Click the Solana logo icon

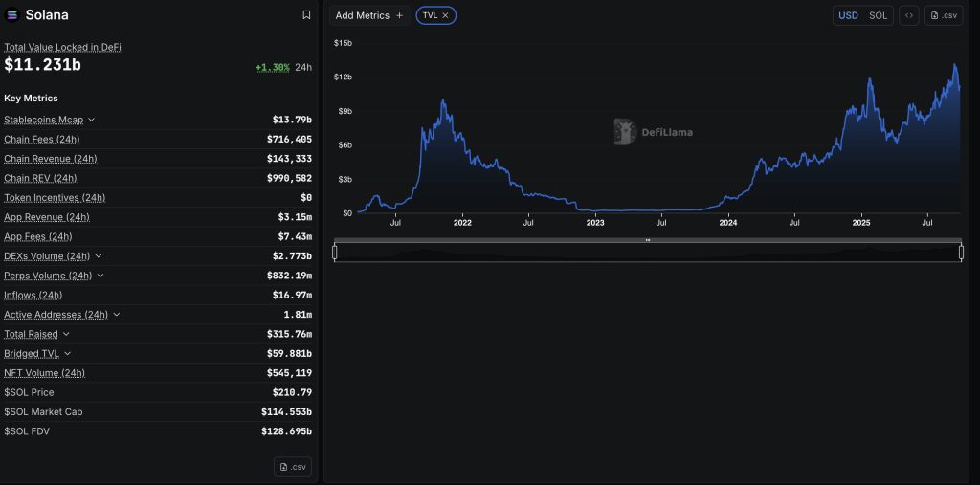point(12,15)
